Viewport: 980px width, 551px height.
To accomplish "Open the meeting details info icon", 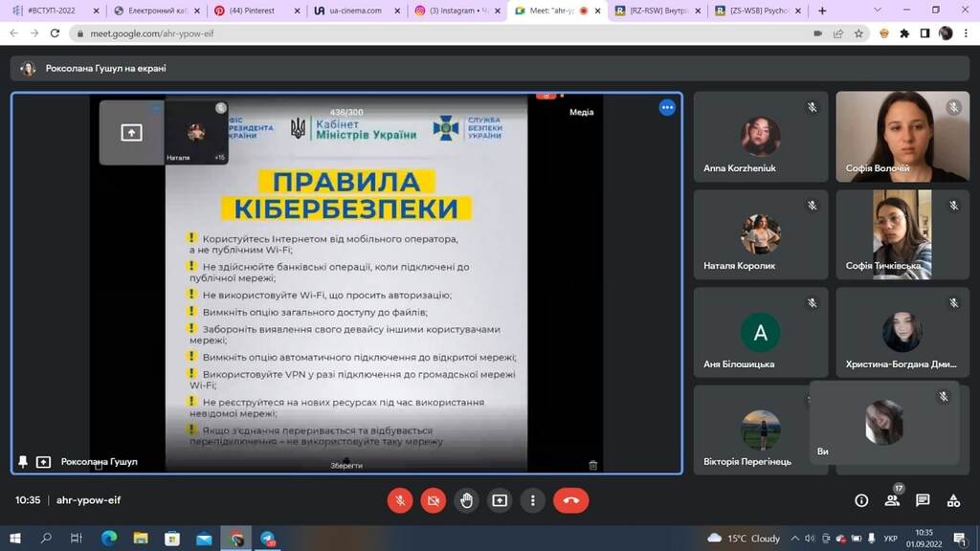I will [x=861, y=500].
